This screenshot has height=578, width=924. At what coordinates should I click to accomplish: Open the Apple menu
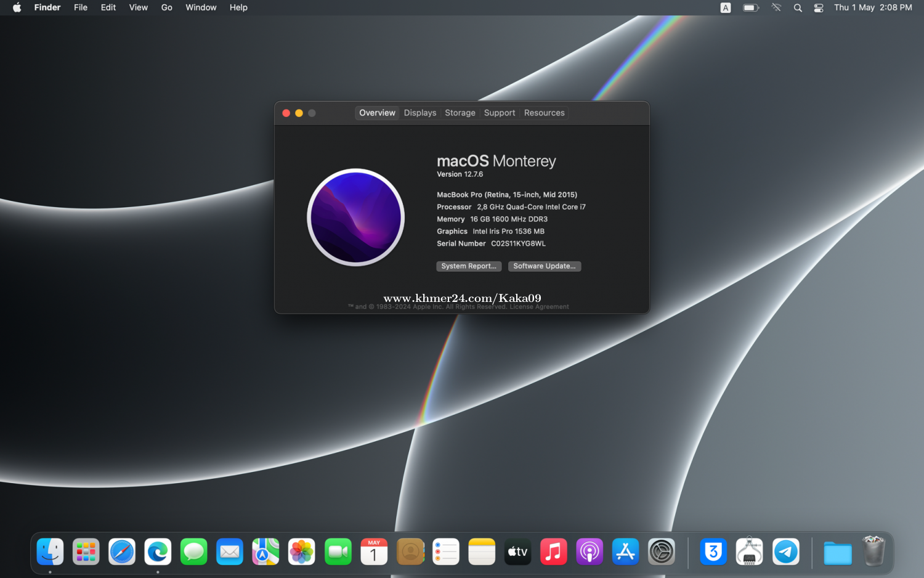17,7
